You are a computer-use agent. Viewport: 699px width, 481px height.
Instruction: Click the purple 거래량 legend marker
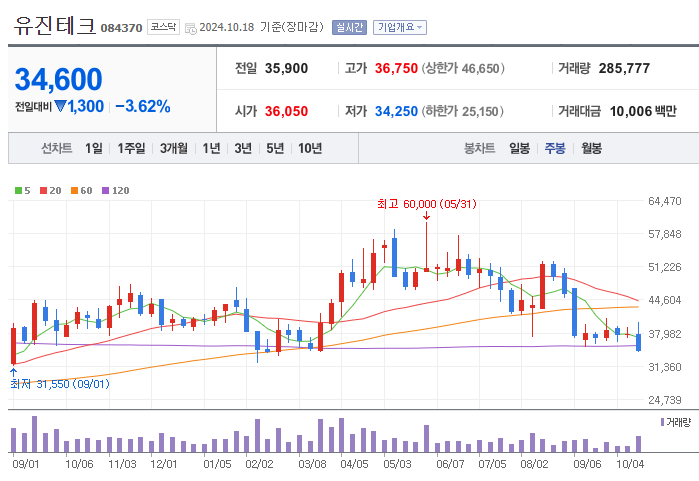point(662,422)
